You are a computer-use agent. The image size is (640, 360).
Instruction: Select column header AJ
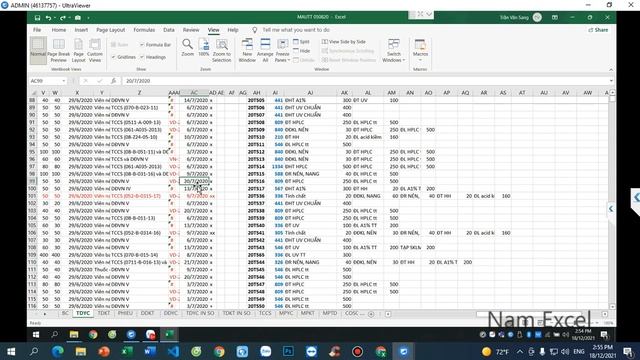click(x=310, y=93)
